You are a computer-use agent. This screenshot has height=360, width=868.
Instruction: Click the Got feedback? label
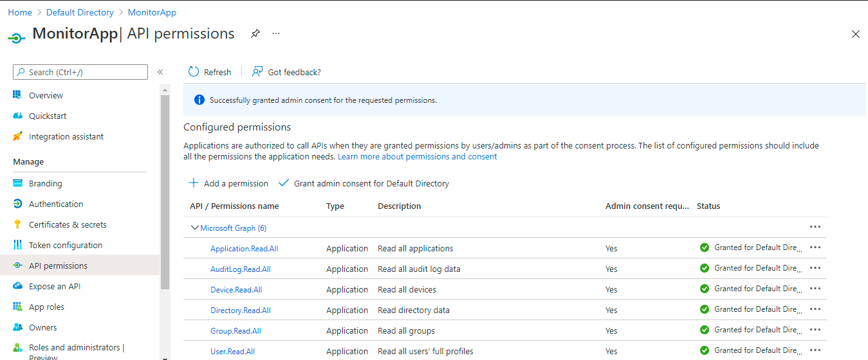tap(294, 72)
